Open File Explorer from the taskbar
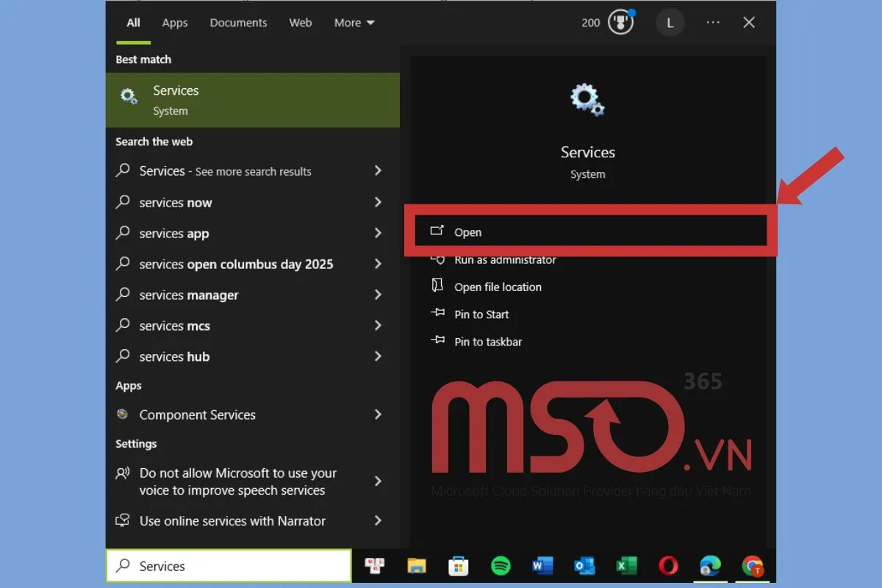The width and height of the screenshot is (882, 588). [417, 565]
